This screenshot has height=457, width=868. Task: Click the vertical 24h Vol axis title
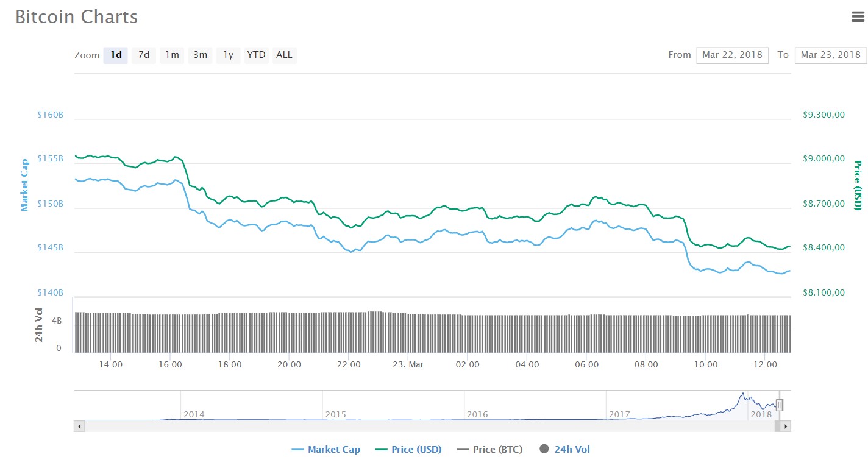pos(39,324)
